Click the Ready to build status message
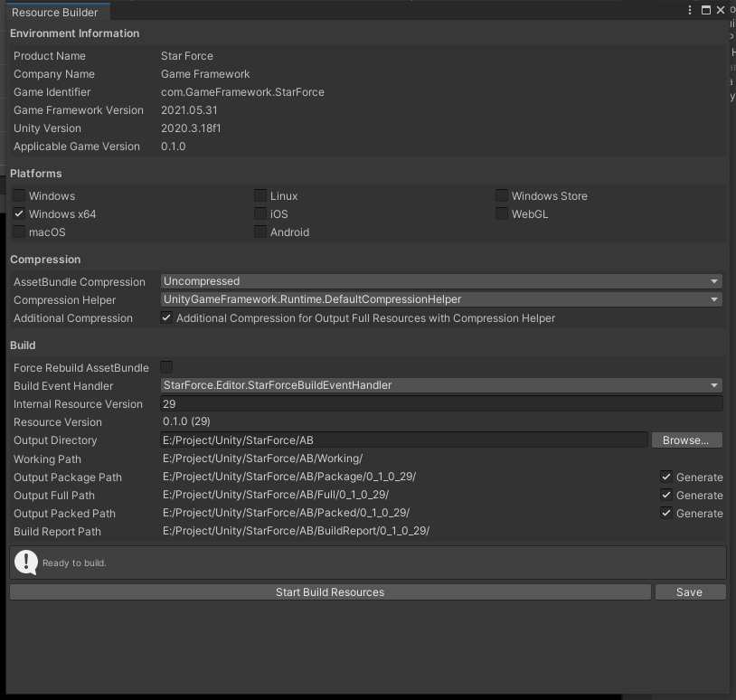The image size is (736, 700). tap(74, 563)
